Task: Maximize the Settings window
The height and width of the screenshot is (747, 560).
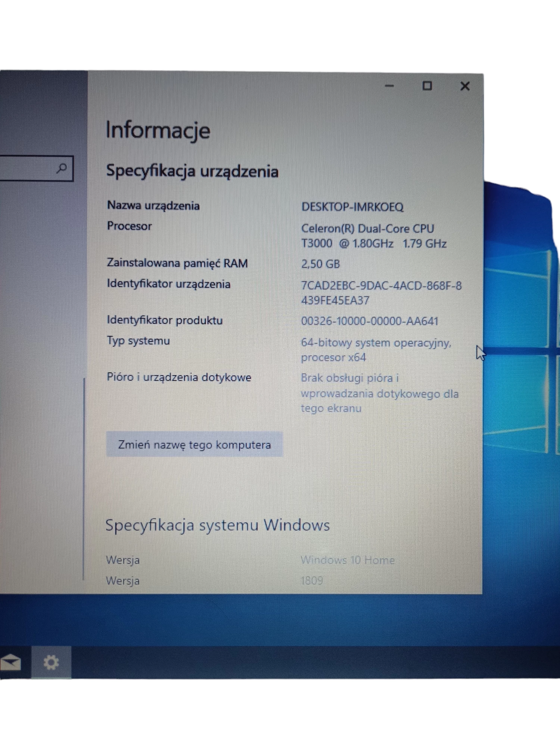Action: pos(427,86)
